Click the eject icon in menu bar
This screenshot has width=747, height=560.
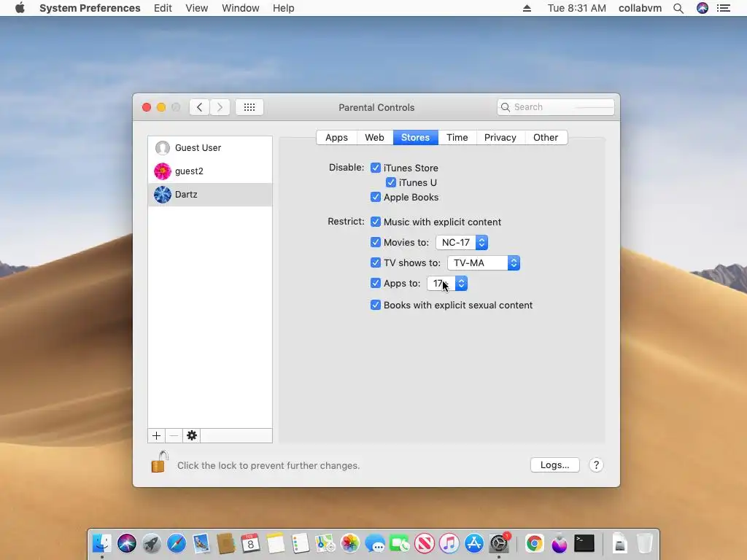[x=527, y=8]
